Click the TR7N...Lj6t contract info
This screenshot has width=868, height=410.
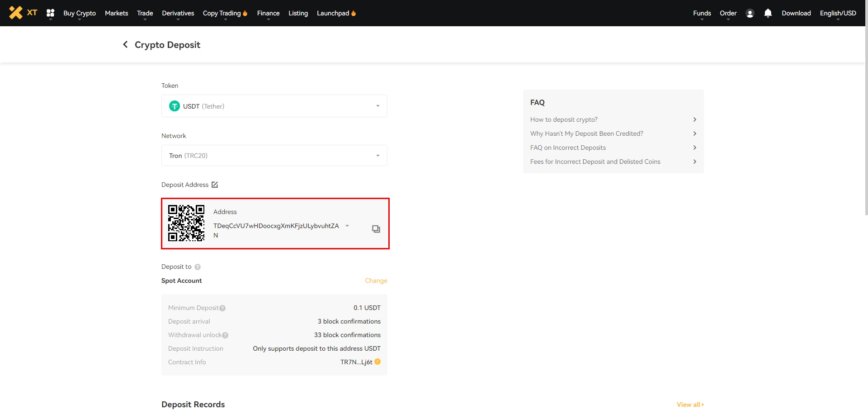point(356,362)
